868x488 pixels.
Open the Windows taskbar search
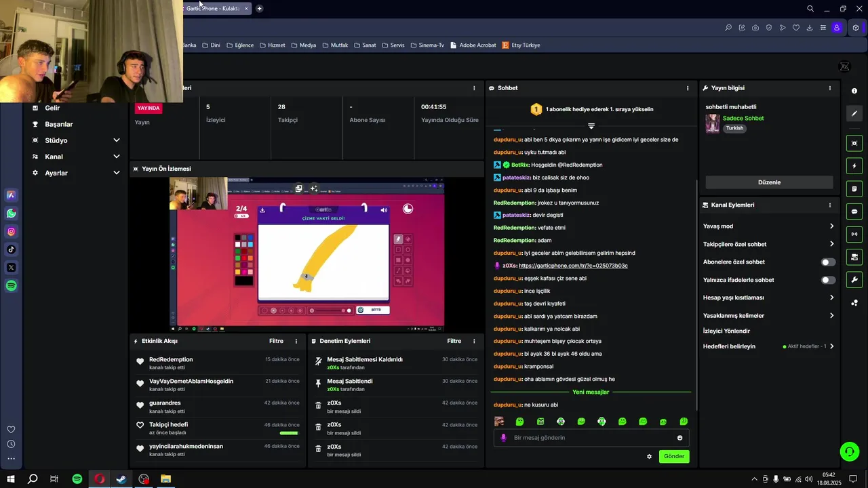coord(33,479)
